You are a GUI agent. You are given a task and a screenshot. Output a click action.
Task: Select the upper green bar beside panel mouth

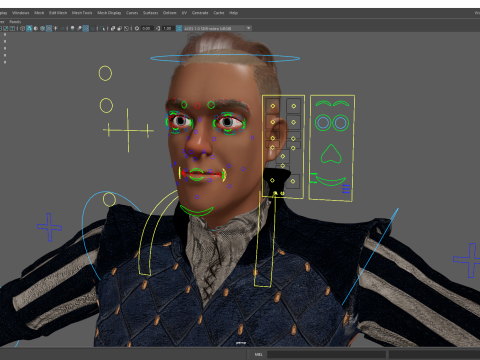tap(313, 174)
